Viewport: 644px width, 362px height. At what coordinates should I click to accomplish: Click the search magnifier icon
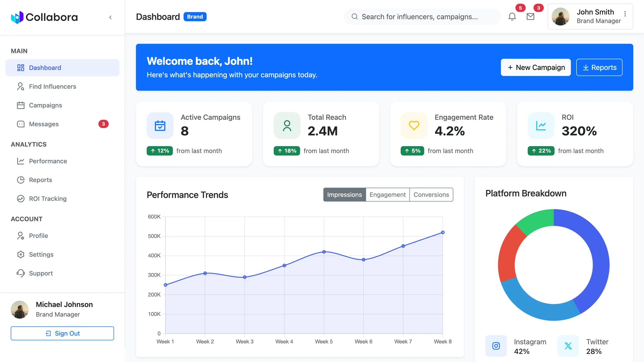point(355,17)
